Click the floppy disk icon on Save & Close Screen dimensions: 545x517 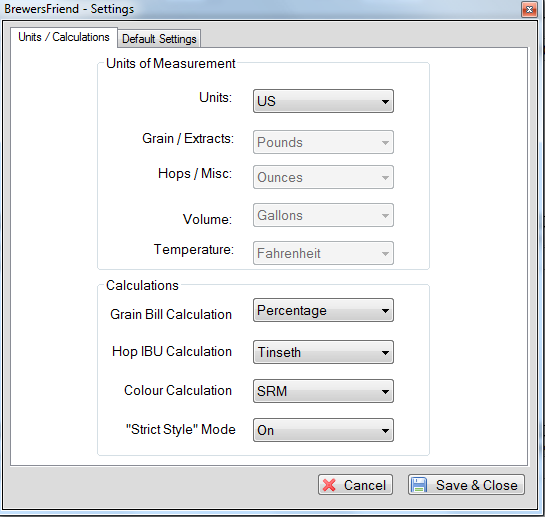click(419, 485)
